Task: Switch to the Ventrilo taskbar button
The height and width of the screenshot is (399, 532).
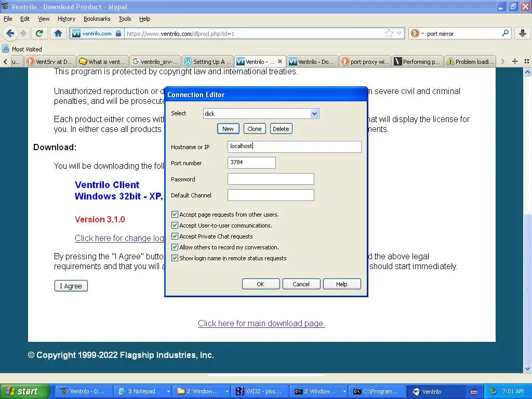Action: (437, 392)
